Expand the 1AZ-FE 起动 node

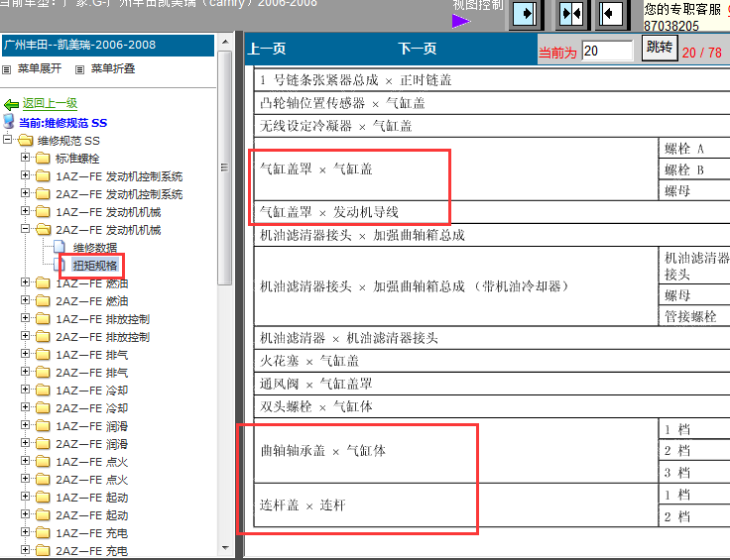coord(25,497)
